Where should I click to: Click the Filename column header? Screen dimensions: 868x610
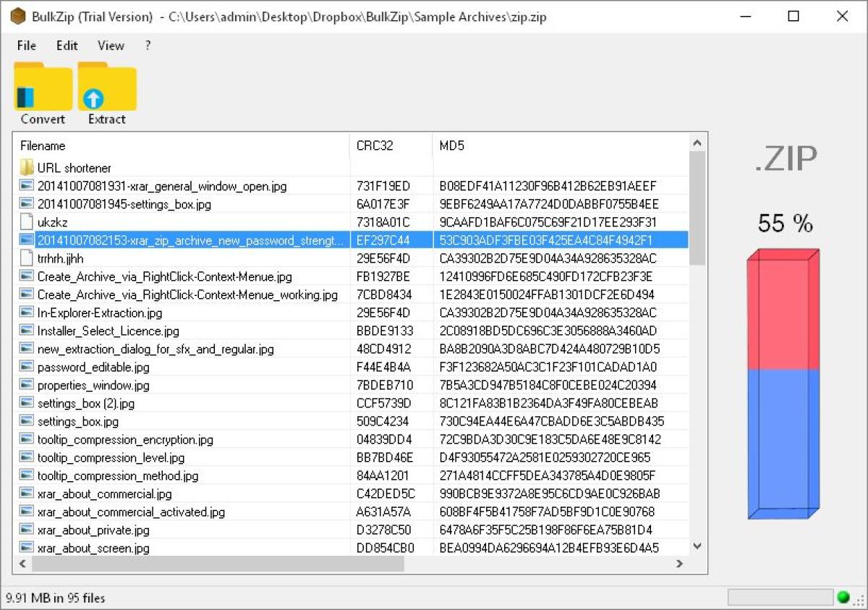(x=43, y=145)
